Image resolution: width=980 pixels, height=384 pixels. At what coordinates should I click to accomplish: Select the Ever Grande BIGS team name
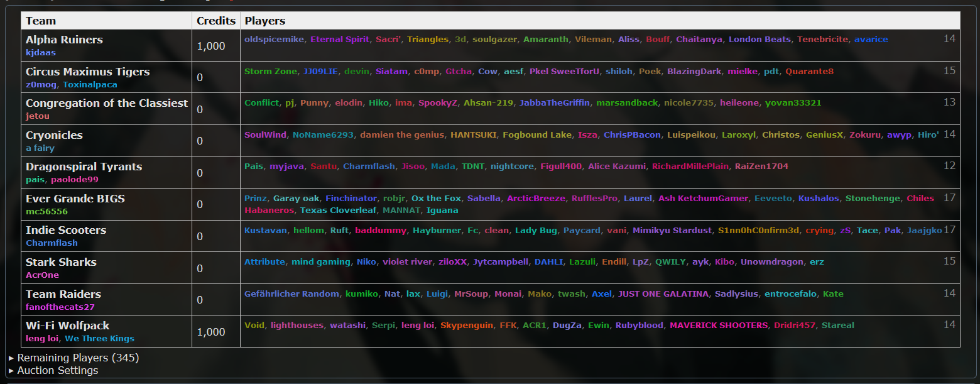pyautogui.click(x=75, y=199)
